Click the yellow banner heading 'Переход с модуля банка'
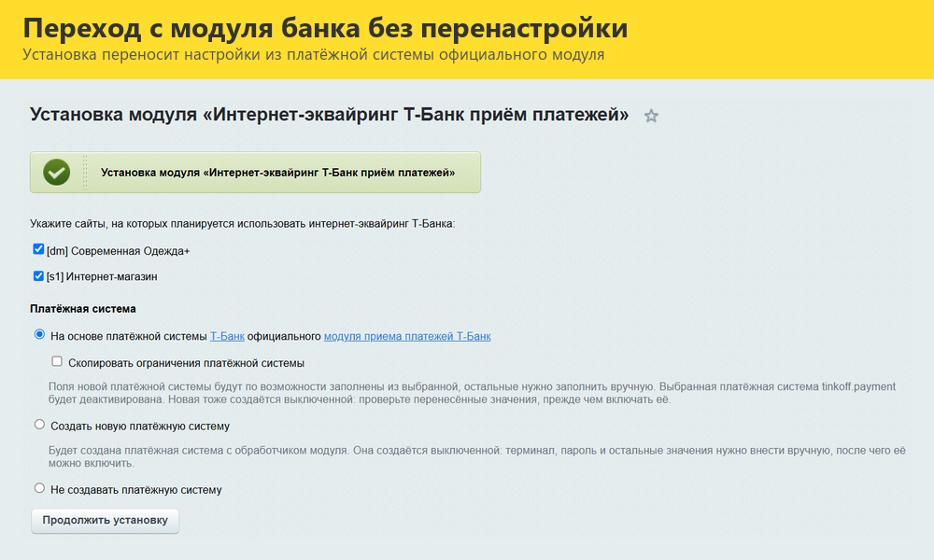The height and width of the screenshot is (560, 934). click(x=325, y=28)
